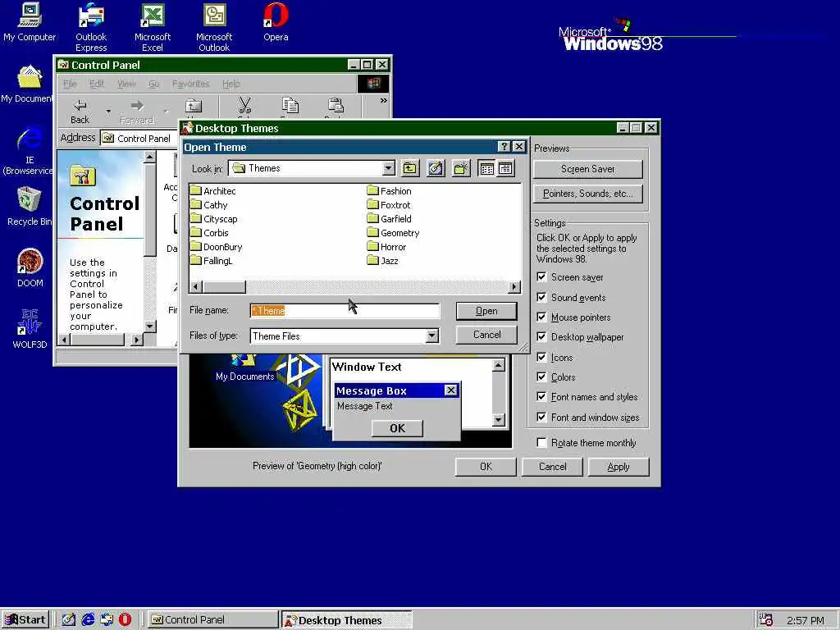Select the Architec folder
Screen dimensions: 840x630
[x=212, y=191]
